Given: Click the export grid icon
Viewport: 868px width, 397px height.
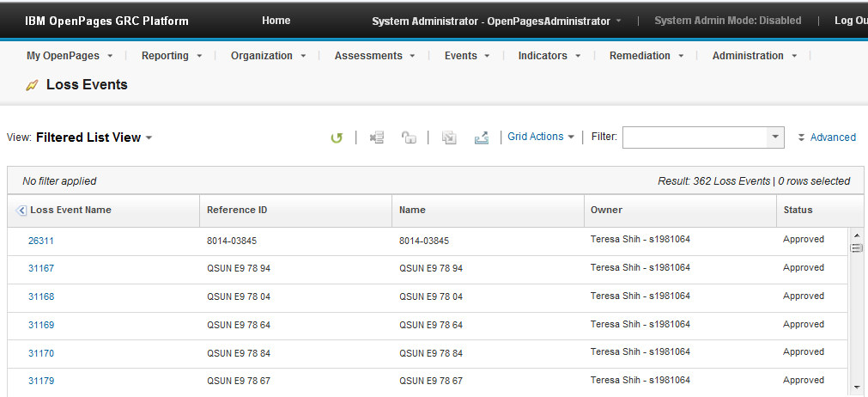Looking at the screenshot, I should tap(482, 137).
